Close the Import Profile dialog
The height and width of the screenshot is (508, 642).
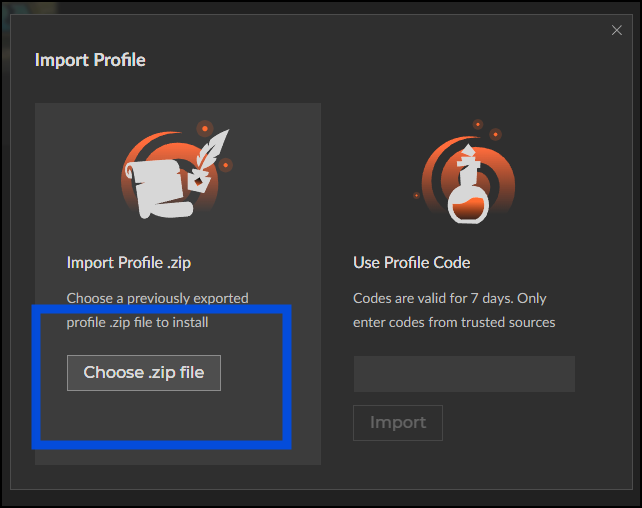[x=617, y=30]
